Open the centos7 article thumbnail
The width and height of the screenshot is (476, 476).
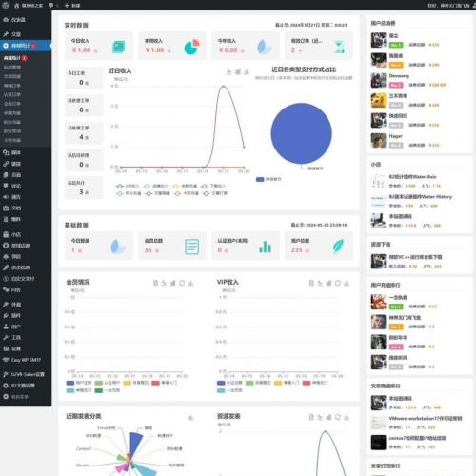coord(378,443)
